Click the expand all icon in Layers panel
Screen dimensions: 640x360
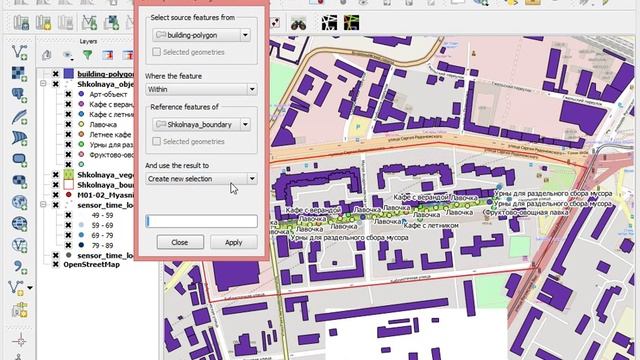point(108,55)
